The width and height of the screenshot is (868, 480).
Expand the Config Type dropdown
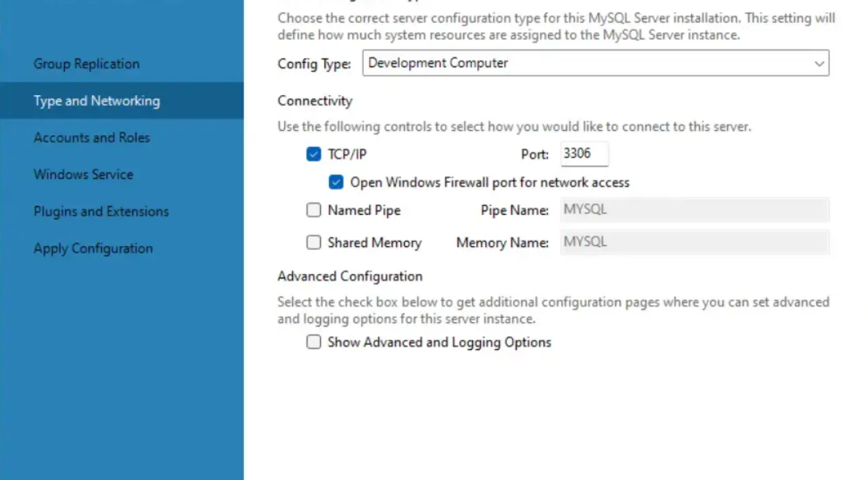pyautogui.click(x=595, y=63)
